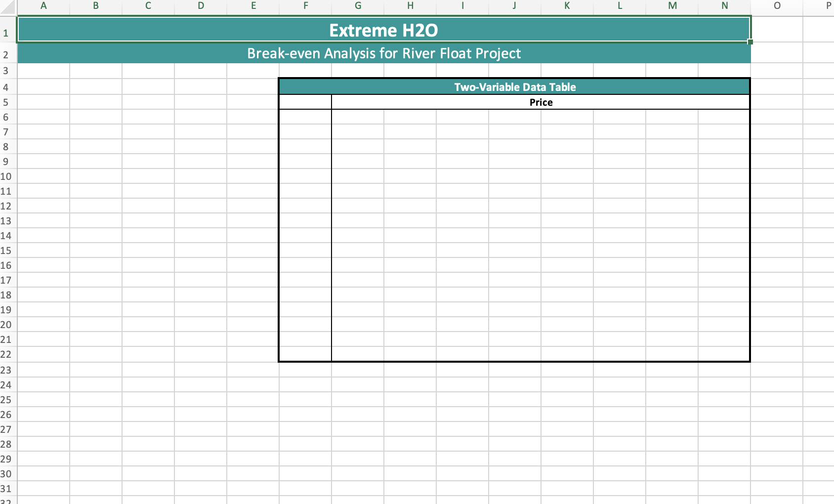Select row 32 header at the bottom edge

click(6, 501)
